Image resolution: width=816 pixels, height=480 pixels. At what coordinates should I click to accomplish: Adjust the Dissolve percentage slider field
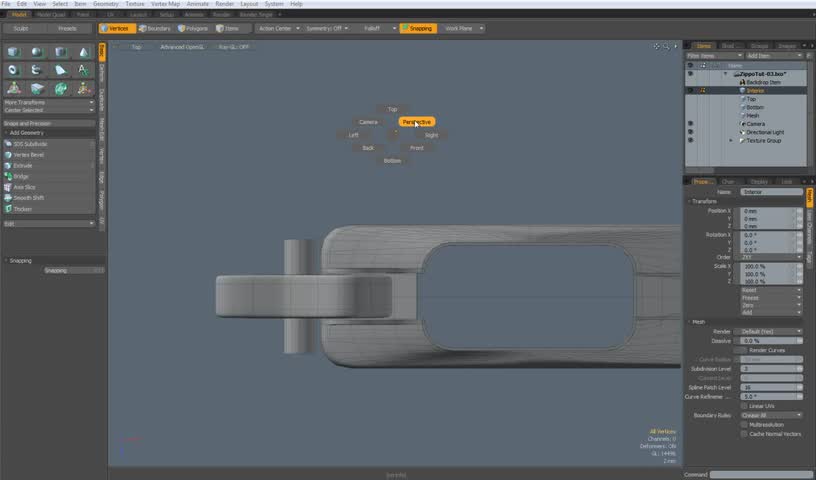771,340
